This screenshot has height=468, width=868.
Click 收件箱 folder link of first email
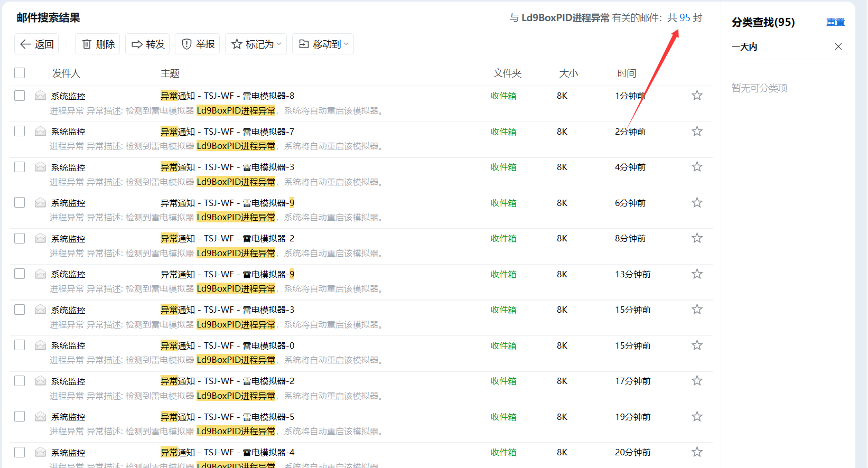(503, 96)
